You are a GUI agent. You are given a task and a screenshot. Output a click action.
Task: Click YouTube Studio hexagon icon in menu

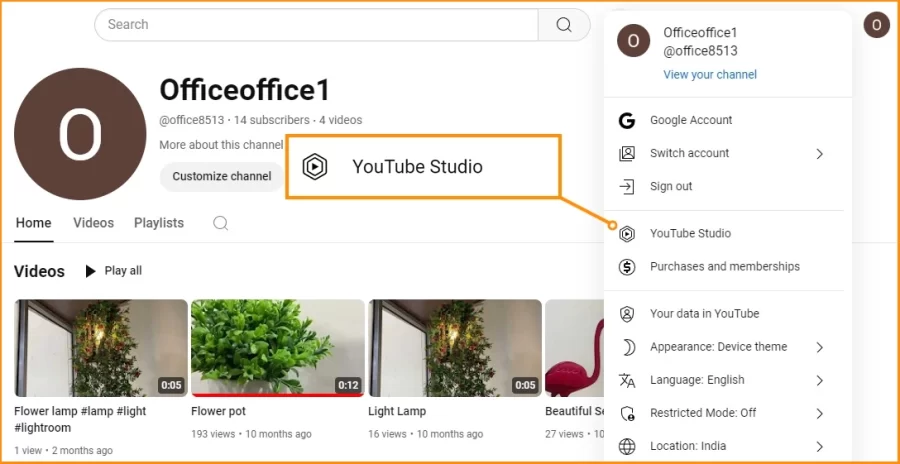point(627,234)
